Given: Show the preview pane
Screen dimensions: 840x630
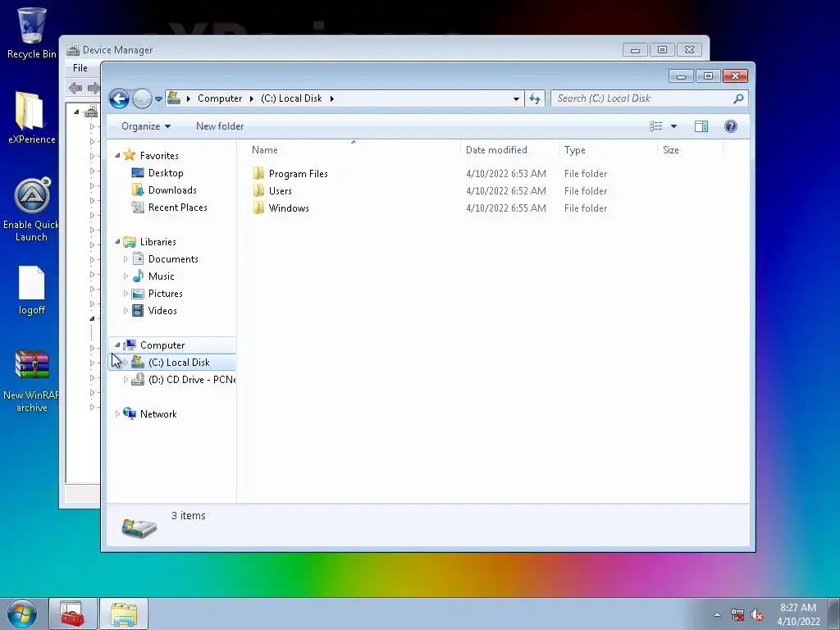Looking at the screenshot, I should point(701,126).
